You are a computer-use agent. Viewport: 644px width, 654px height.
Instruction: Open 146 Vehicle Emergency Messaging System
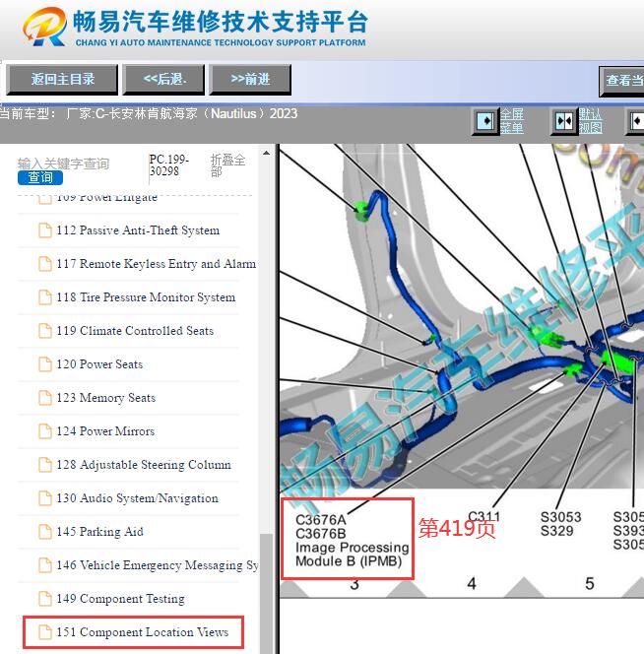(x=158, y=565)
